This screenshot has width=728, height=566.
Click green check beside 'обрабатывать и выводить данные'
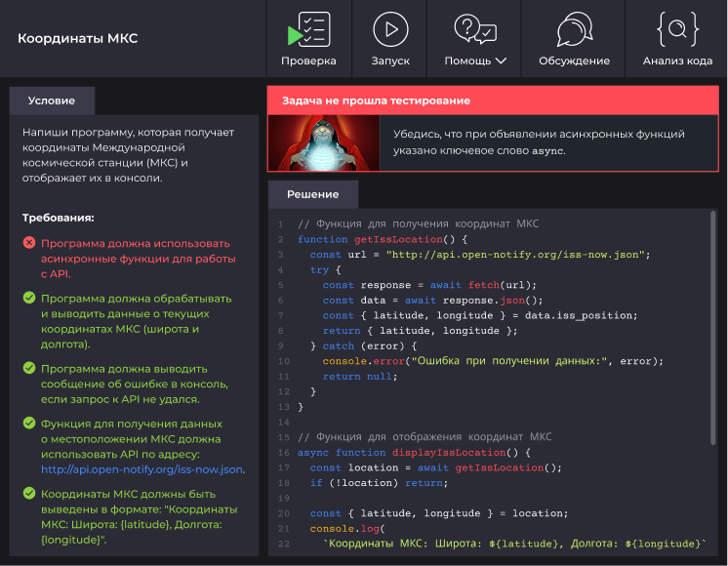coord(29,298)
